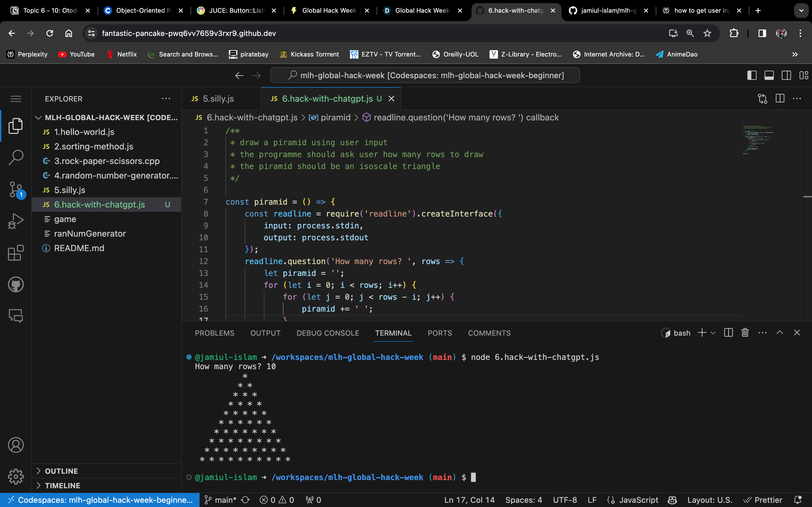Toggle bottom panel visibility
This screenshot has width=812, height=507.
pos(769,76)
